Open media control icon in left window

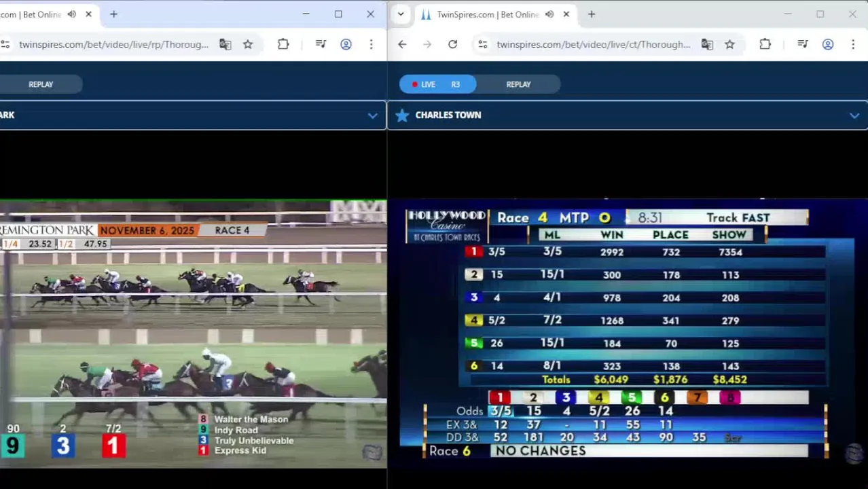click(x=321, y=44)
